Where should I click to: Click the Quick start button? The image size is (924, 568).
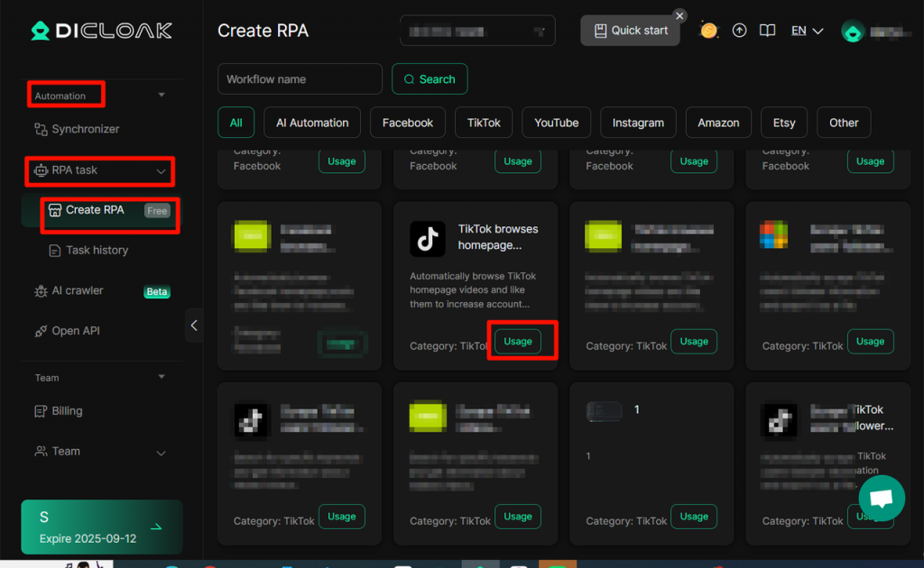coord(630,31)
